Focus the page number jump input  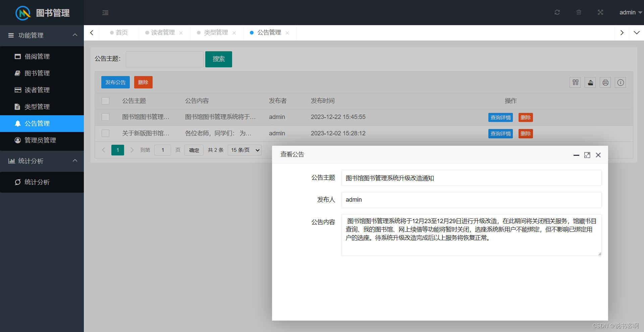pos(163,150)
